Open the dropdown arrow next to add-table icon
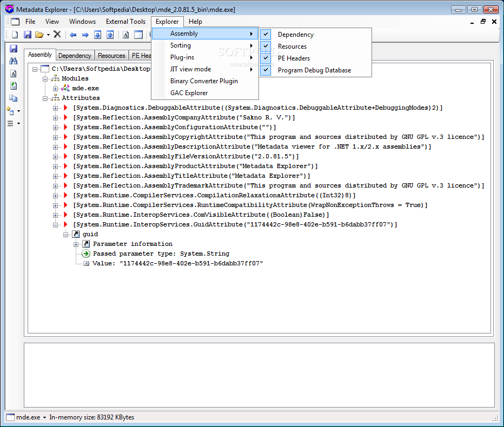Screen dimensions: 504x427 point(18,111)
